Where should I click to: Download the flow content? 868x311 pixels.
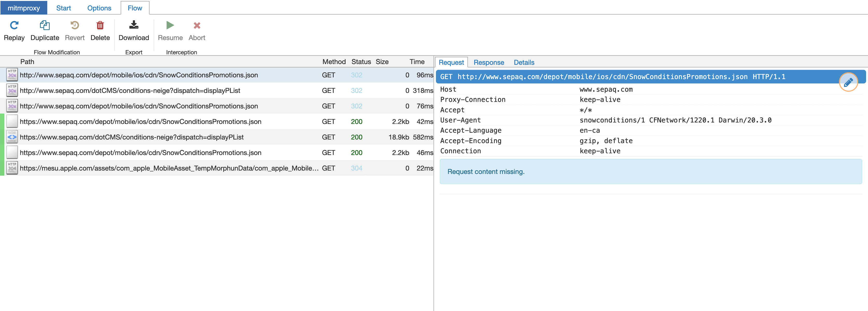pyautogui.click(x=134, y=25)
